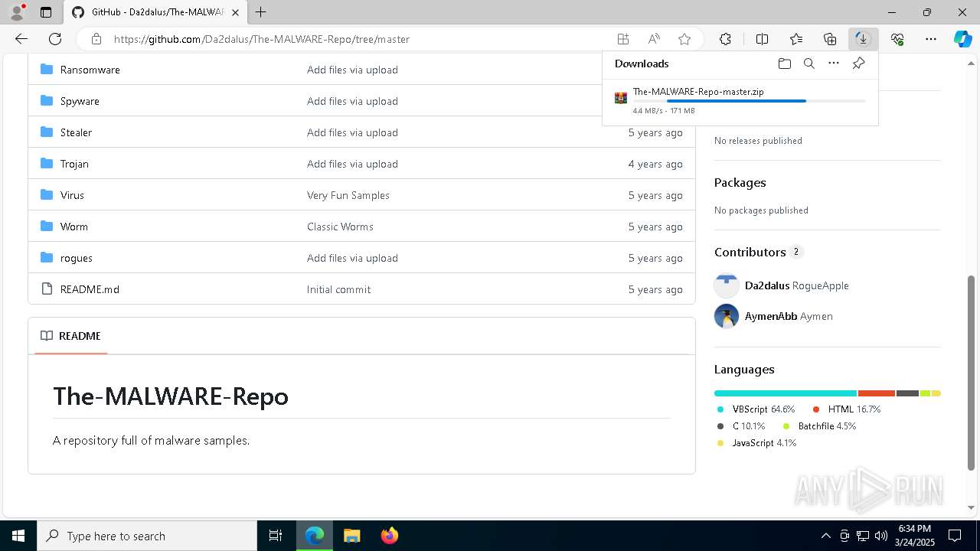Open a new browser tab
Image resolution: width=980 pixels, height=551 pixels.
261,12
